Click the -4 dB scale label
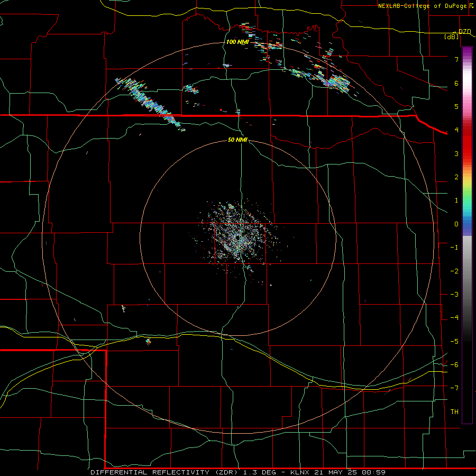 (454, 318)
